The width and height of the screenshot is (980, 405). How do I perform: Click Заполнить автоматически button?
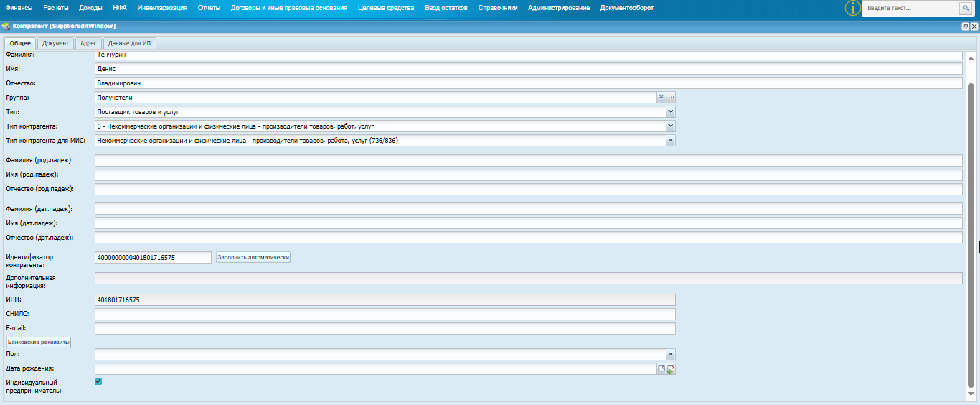[x=253, y=257]
